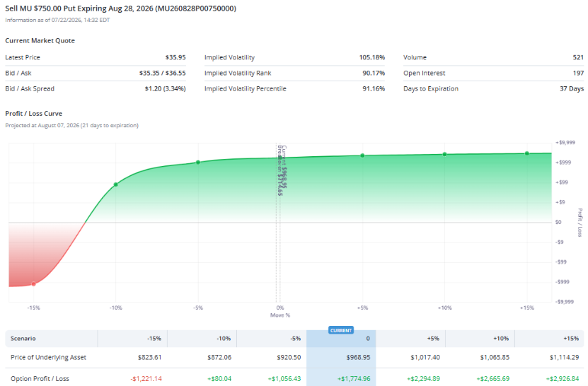
Task: Click the Projected at August 07, 2026 note
Action: tap(71, 126)
